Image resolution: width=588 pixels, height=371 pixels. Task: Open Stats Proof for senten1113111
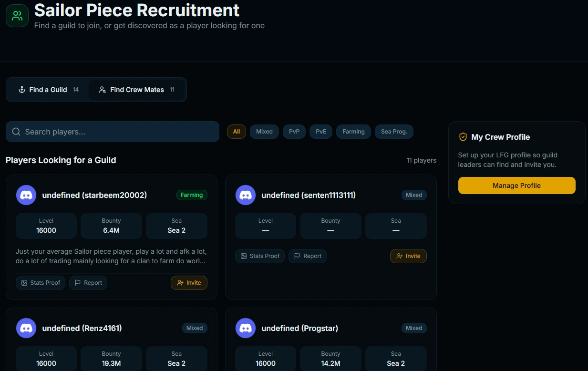(260, 256)
